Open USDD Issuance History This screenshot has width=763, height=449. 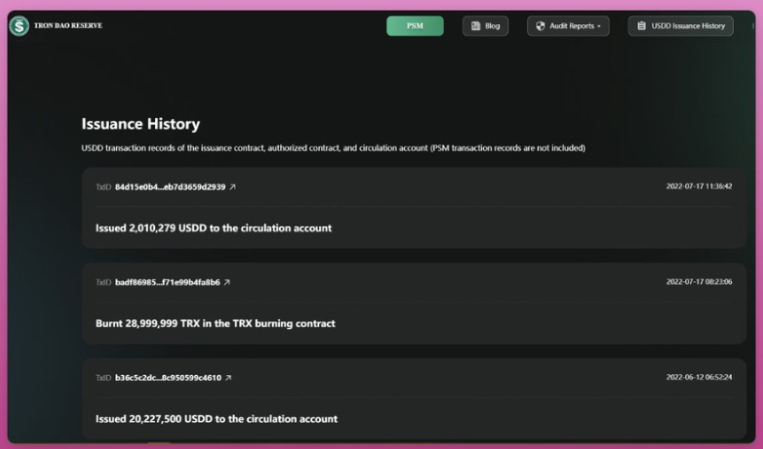[x=680, y=26]
